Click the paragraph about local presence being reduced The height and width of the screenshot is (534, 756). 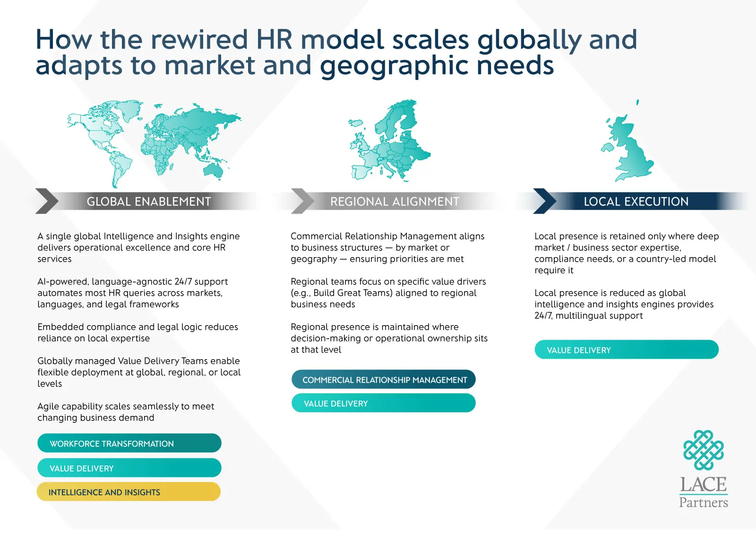pyautogui.click(x=624, y=304)
